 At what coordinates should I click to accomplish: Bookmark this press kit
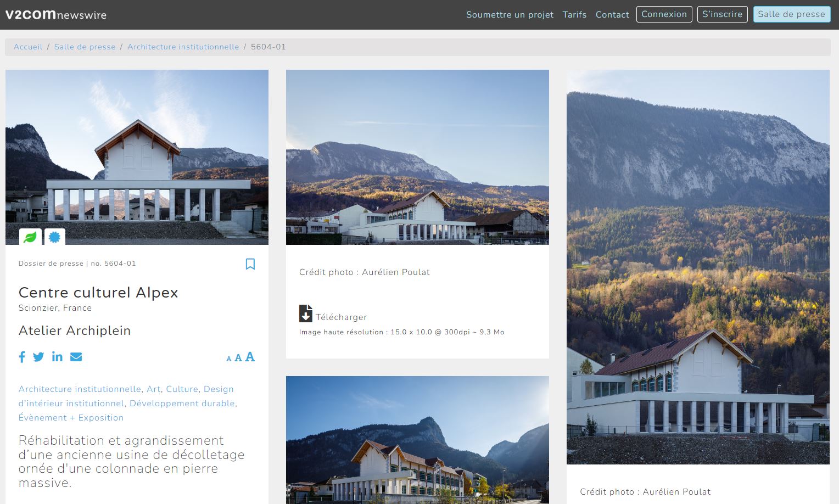click(x=250, y=264)
